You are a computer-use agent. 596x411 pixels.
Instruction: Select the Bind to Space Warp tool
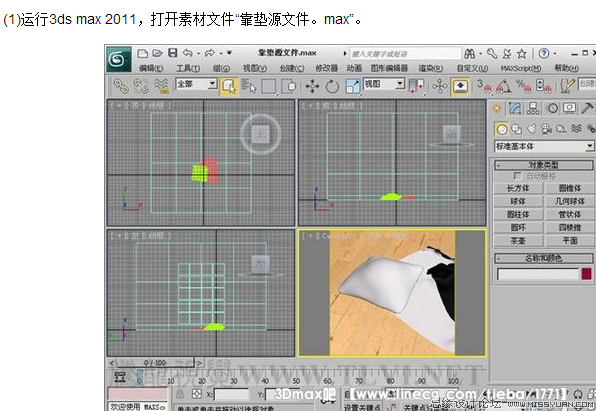(x=162, y=86)
